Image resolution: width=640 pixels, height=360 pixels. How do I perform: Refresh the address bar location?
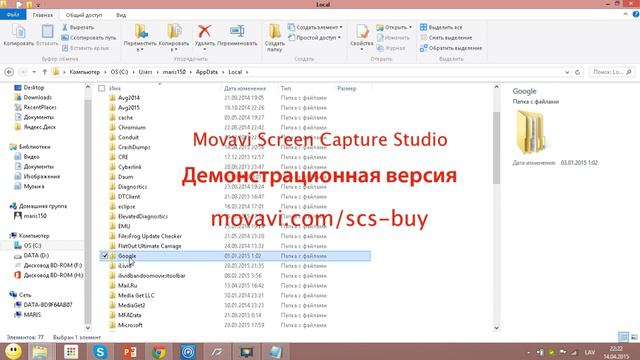577,72
